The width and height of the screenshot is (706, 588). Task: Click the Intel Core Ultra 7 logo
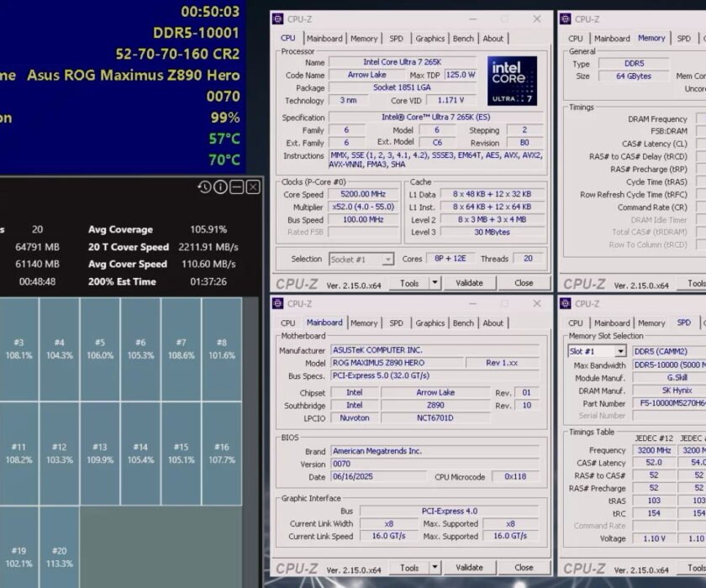coord(512,81)
